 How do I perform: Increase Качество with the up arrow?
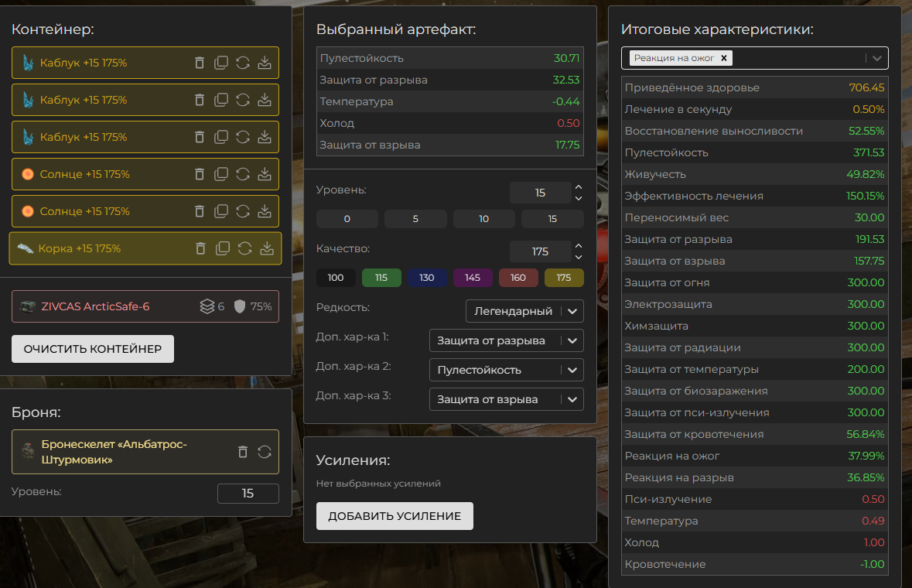coord(579,246)
